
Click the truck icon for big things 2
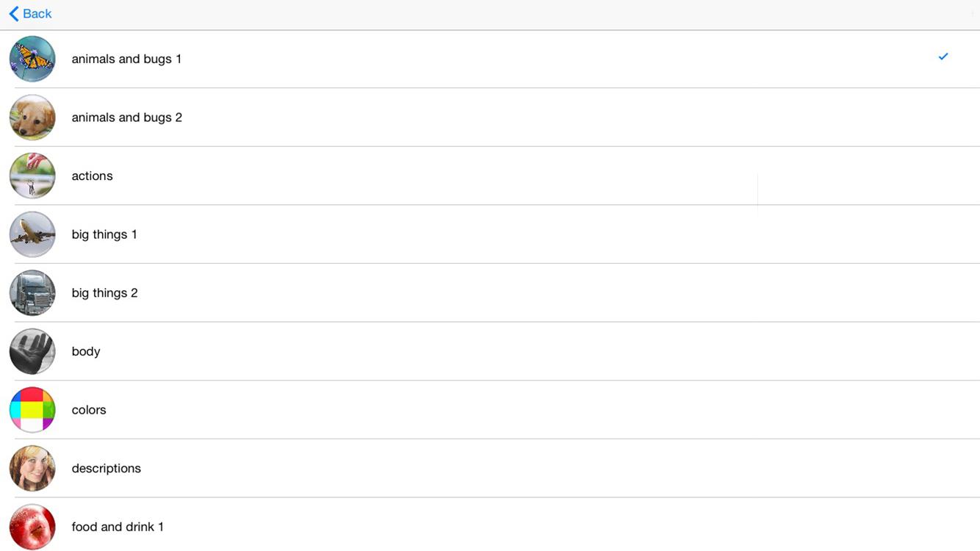point(32,292)
